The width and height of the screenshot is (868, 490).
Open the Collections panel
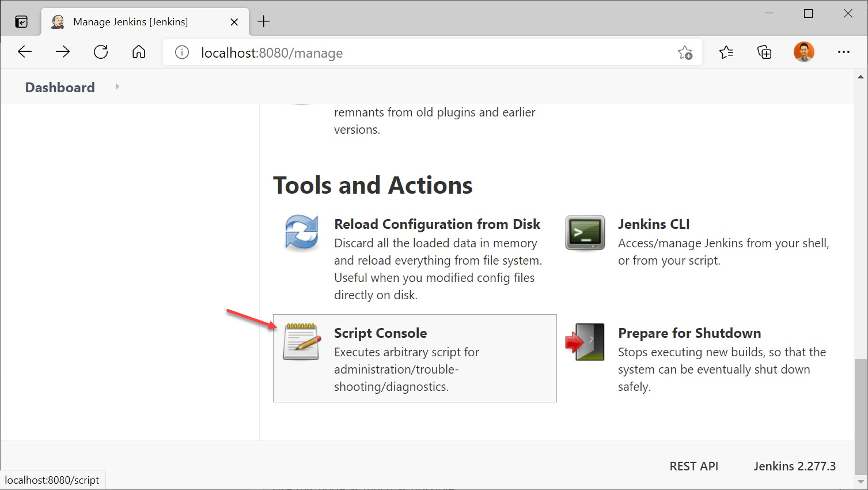[764, 52]
